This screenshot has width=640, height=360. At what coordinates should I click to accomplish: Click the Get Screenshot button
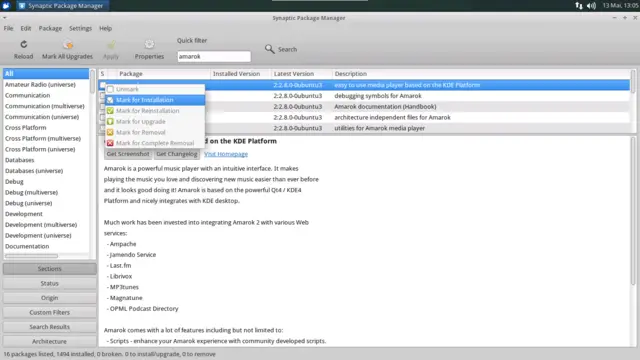click(x=128, y=154)
